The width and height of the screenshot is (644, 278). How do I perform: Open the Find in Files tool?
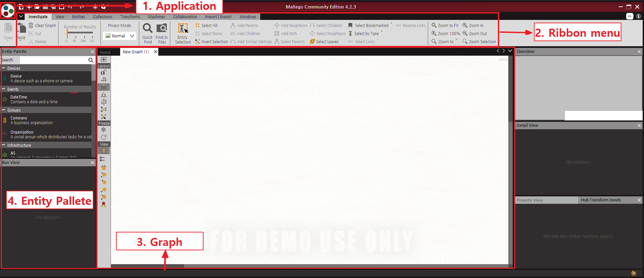click(162, 28)
